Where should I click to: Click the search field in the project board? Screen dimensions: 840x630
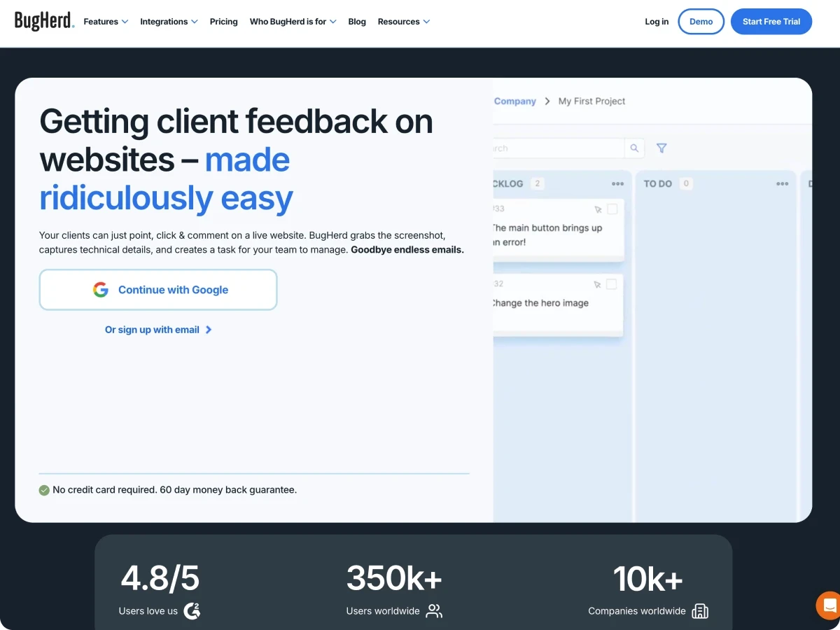point(559,148)
